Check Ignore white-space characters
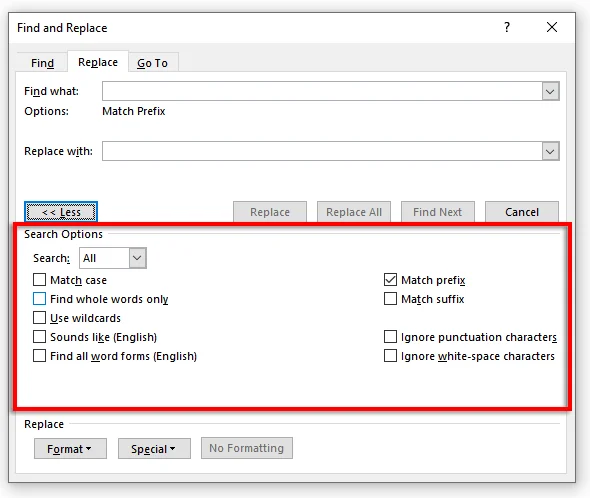Image resolution: width=590 pixels, height=498 pixels. coord(390,356)
